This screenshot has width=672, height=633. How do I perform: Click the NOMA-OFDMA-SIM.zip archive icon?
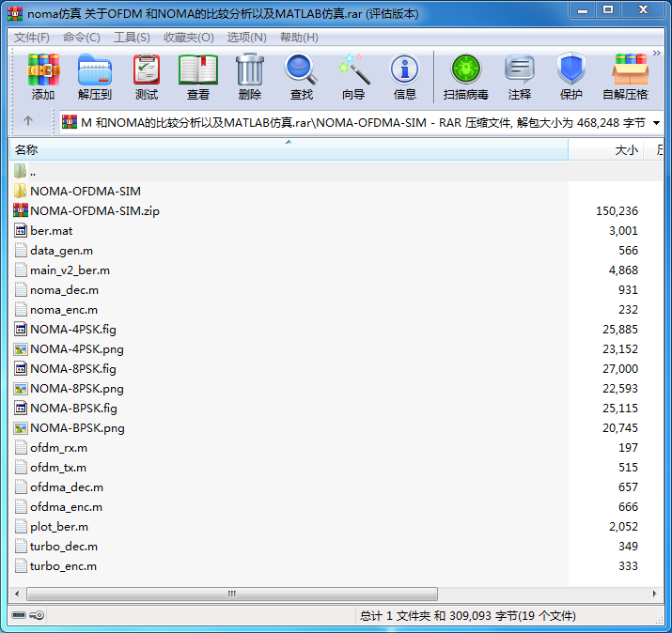point(21,210)
